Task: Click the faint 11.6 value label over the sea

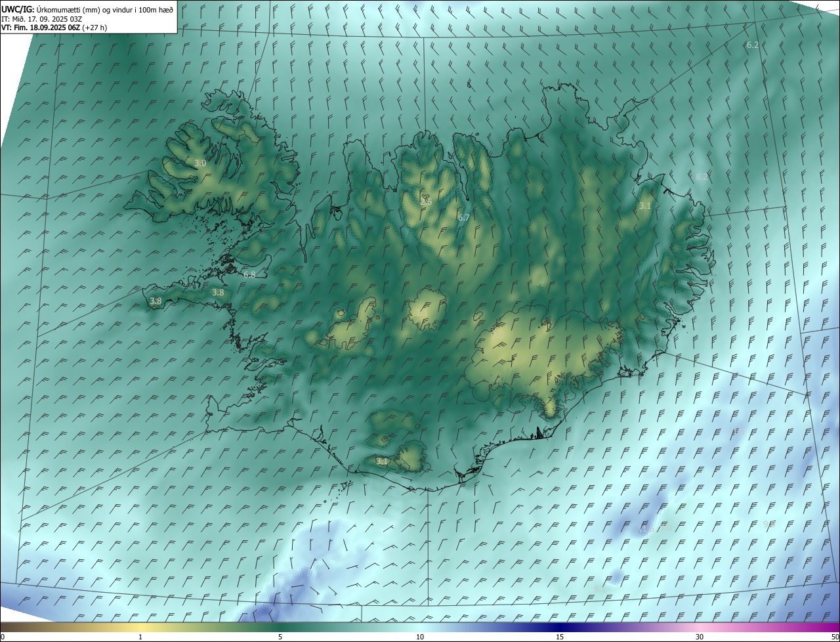Action: point(645,530)
